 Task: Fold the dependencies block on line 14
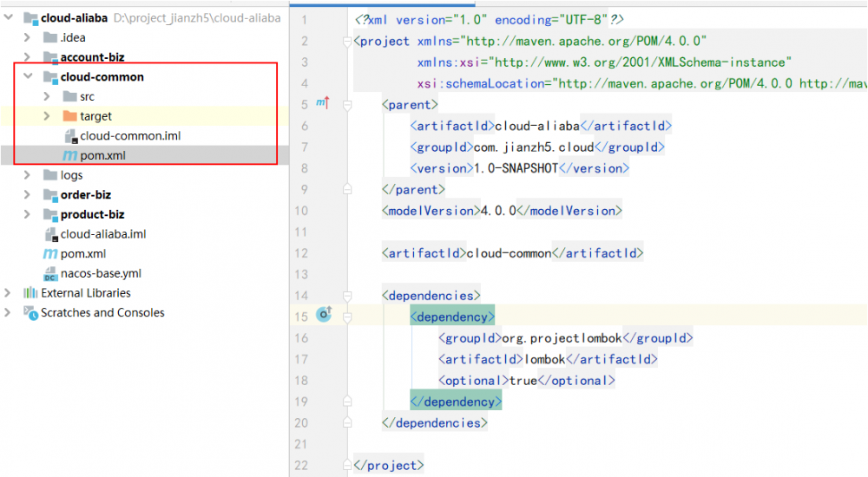click(346, 296)
